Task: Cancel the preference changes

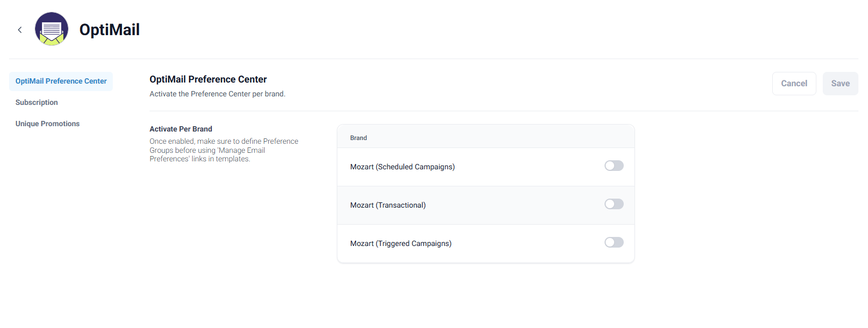Action: pyautogui.click(x=794, y=84)
